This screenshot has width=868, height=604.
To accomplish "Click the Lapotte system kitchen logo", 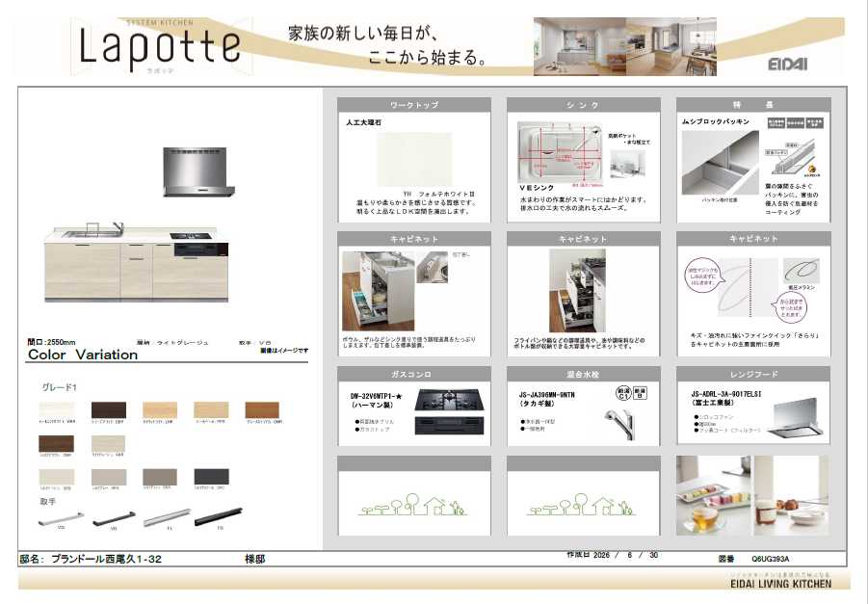I will pos(161,46).
